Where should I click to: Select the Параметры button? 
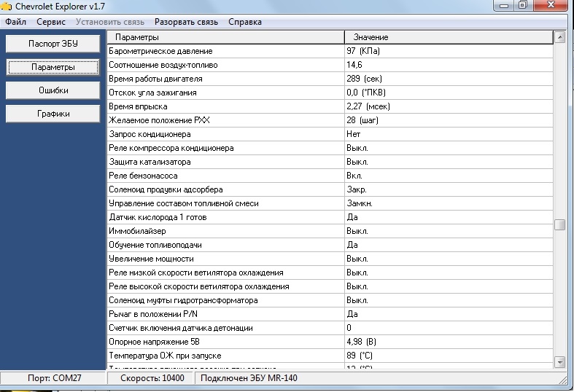point(53,67)
